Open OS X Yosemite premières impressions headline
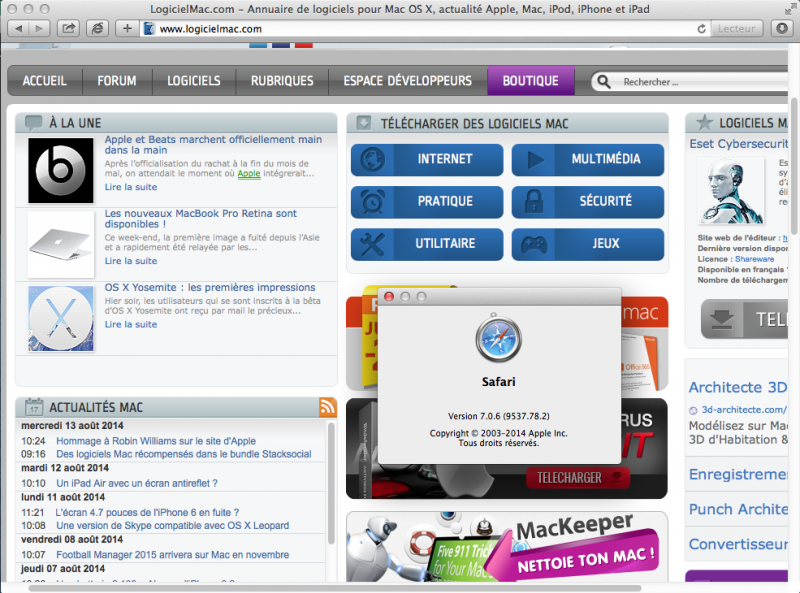The width and height of the screenshot is (800, 593). [210, 287]
